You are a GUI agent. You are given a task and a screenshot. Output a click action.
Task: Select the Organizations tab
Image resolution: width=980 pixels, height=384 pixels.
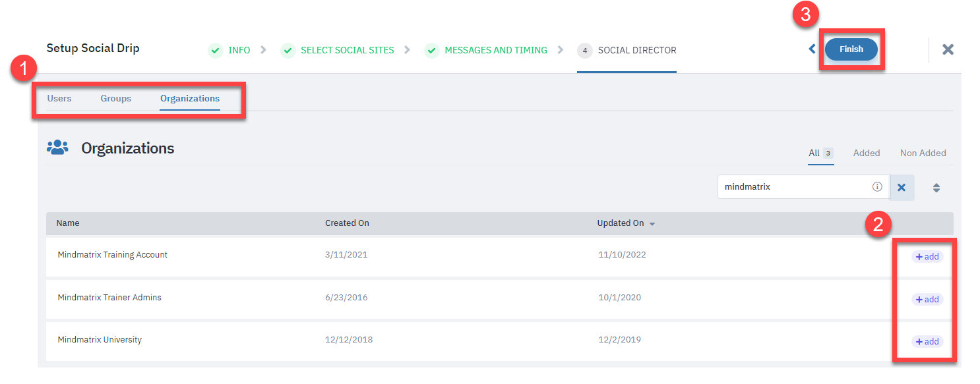[x=190, y=99]
